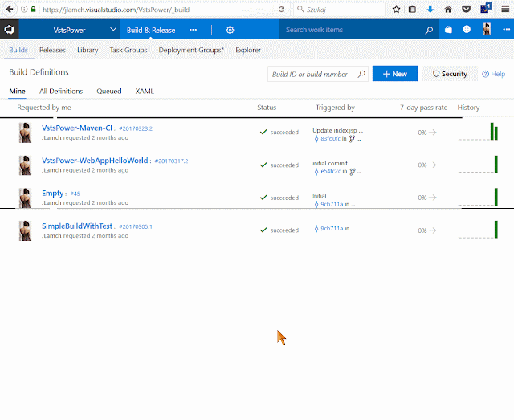Click the avatar in SimpleBuildWithTest row

[x=25, y=230]
